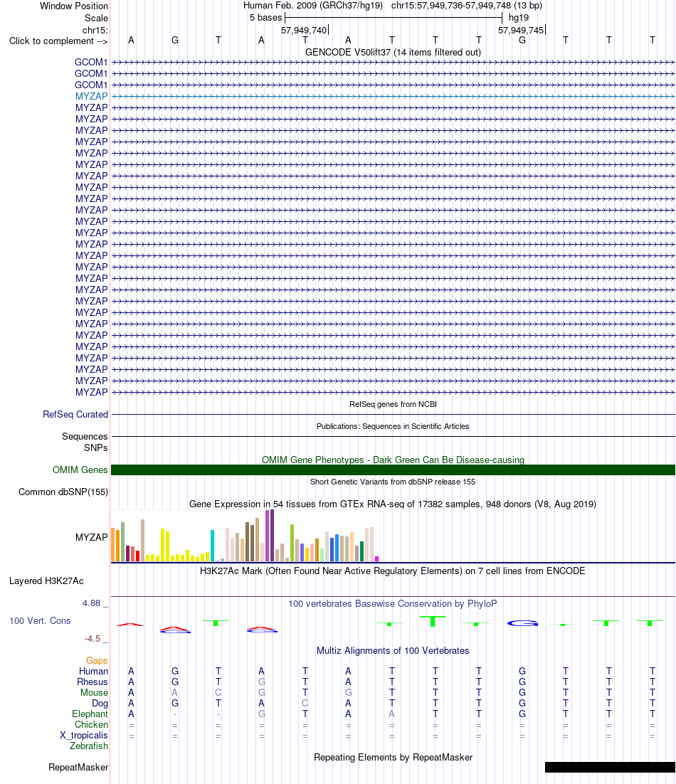Click the orange 'Gaps' label
676x784 pixels.
pos(97,660)
